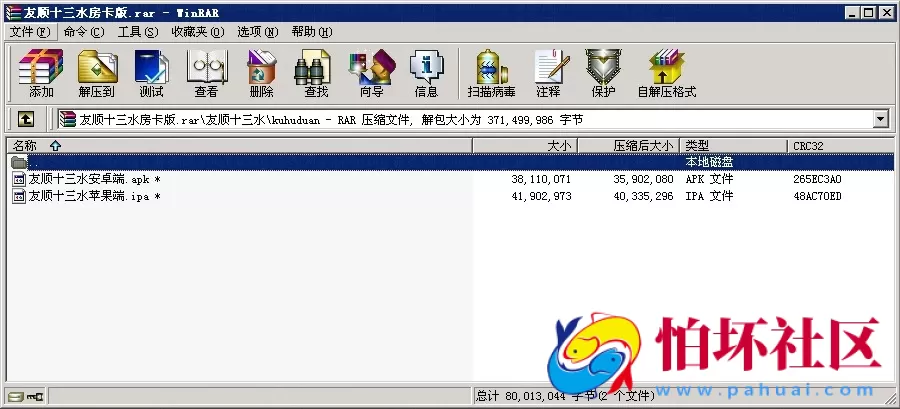This screenshot has width=900, height=409.
Task: Open the Favorites (收藏夹) menu
Action: 198,32
